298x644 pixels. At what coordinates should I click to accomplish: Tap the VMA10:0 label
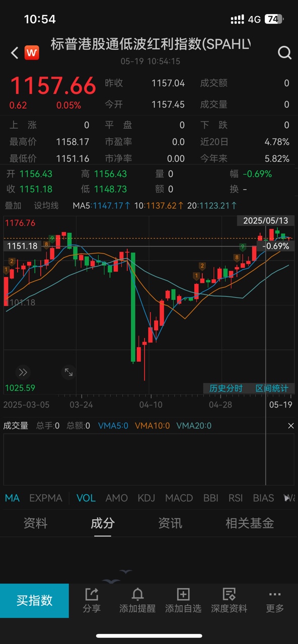[153, 426]
